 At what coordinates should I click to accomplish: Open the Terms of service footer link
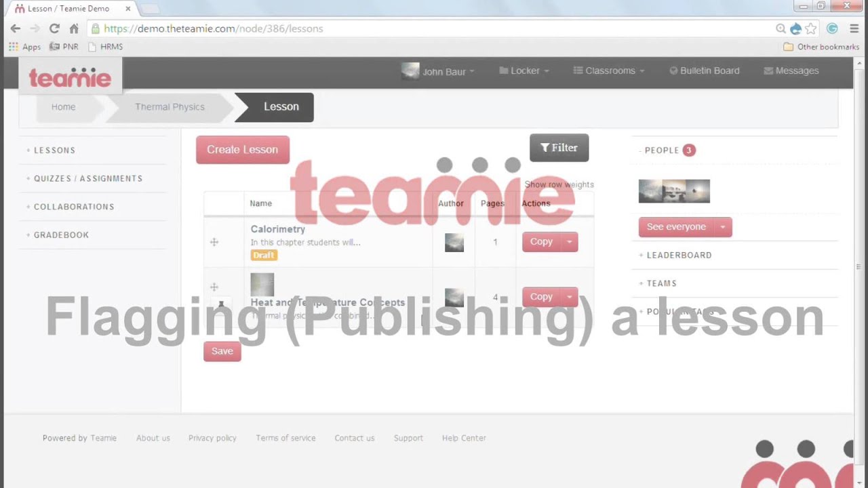coord(285,438)
